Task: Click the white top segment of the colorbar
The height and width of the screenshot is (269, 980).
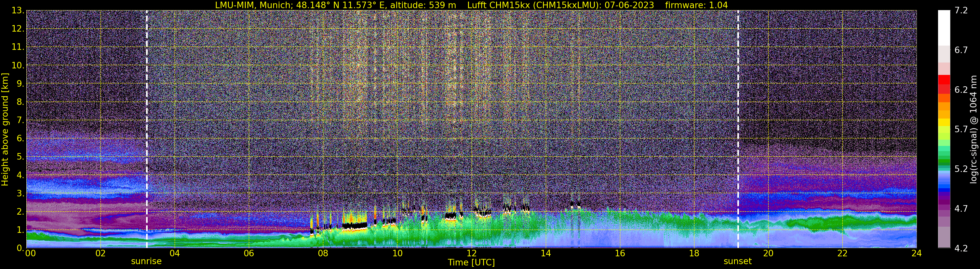Action: [944, 28]
